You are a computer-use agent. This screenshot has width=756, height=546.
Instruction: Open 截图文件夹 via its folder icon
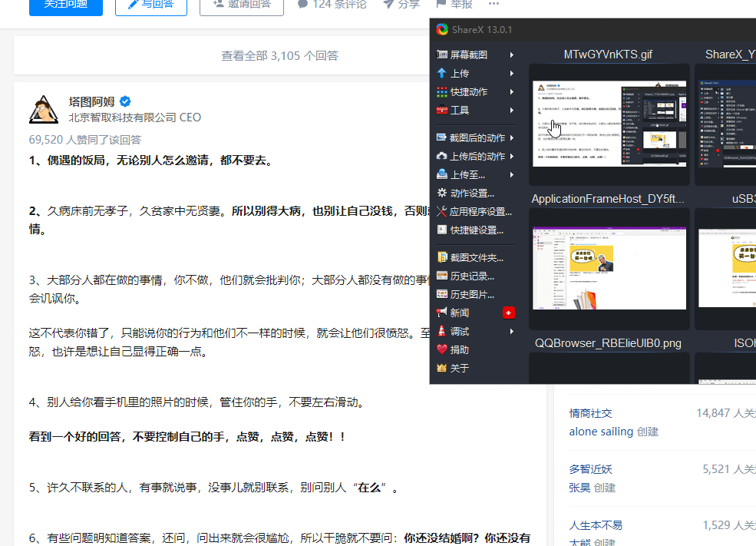pyautogui.click(x=441, y=258)
